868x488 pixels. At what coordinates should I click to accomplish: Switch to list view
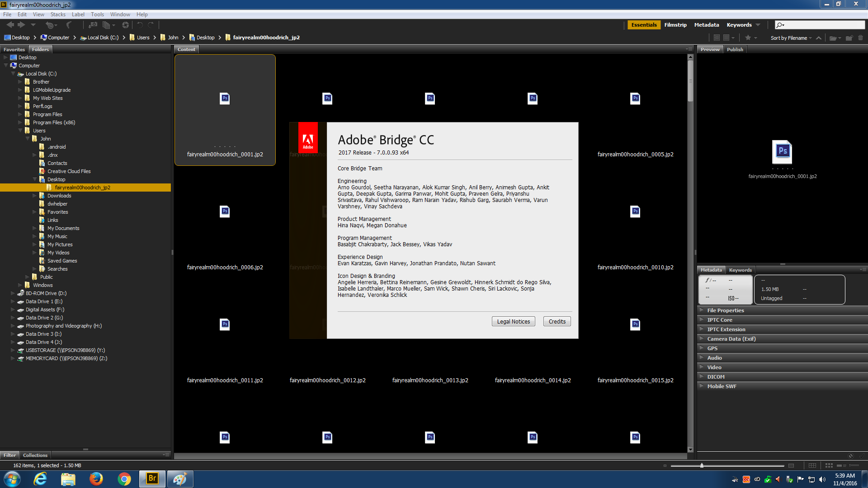[854, 465]
